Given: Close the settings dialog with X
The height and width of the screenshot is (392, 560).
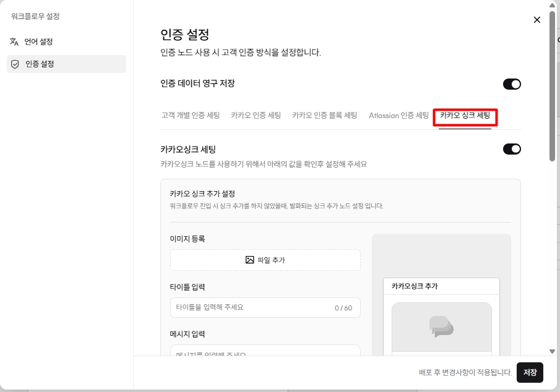Looking at the screenshot, I should (x=536, y=20).
